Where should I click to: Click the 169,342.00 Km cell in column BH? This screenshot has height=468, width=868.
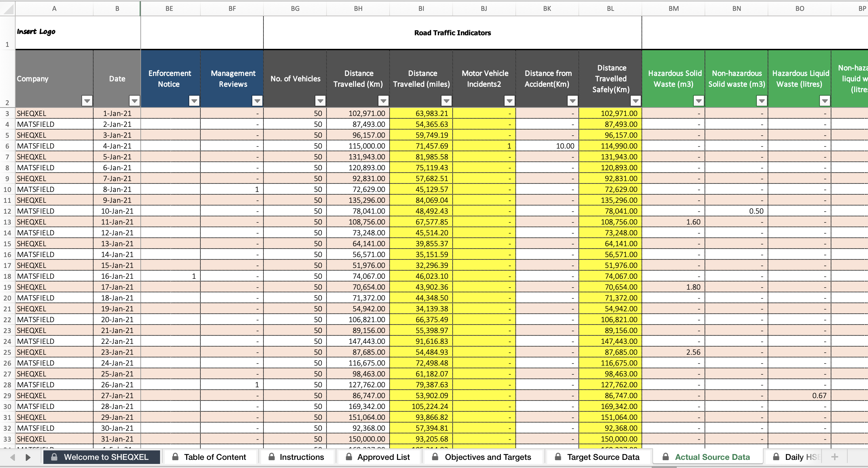pos(358,406)
